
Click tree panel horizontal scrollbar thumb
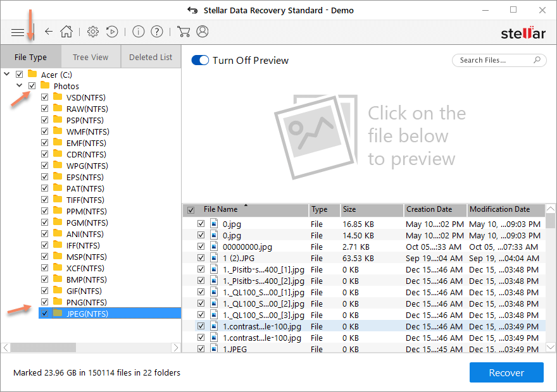click(43, 347)
